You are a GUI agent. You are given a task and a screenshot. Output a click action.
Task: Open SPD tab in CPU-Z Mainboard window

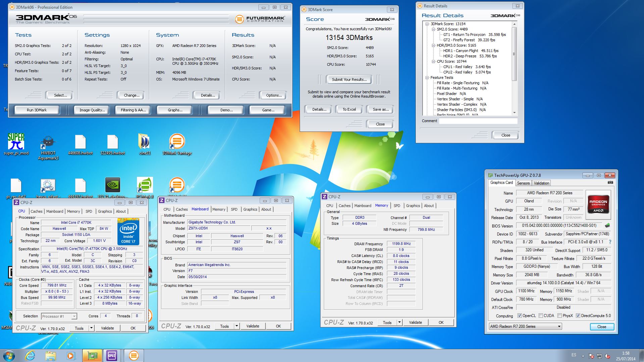tap(234, 209)
